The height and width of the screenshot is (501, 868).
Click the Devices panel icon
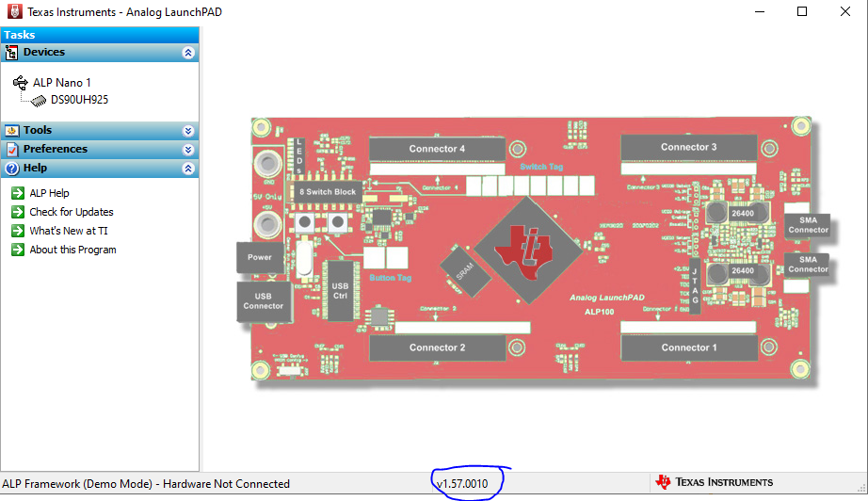pos(11,53)
